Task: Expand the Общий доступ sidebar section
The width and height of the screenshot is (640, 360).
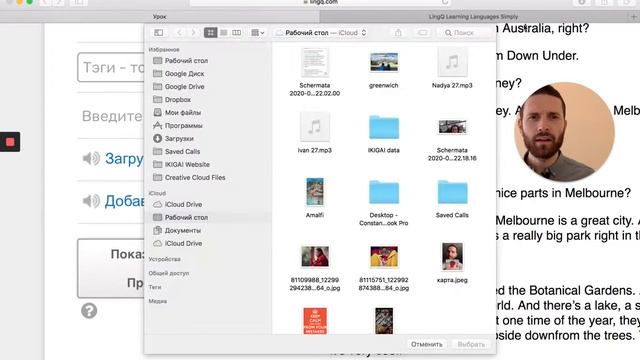Action: click(169, 273)
